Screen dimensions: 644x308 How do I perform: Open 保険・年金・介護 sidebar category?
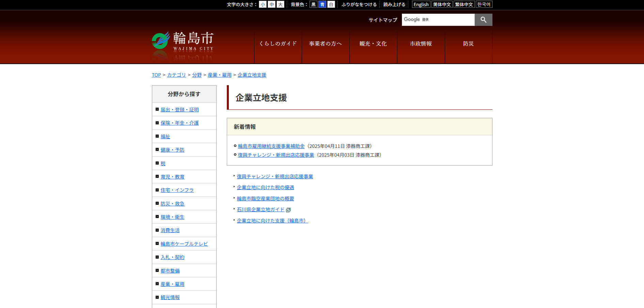(179, 123)
